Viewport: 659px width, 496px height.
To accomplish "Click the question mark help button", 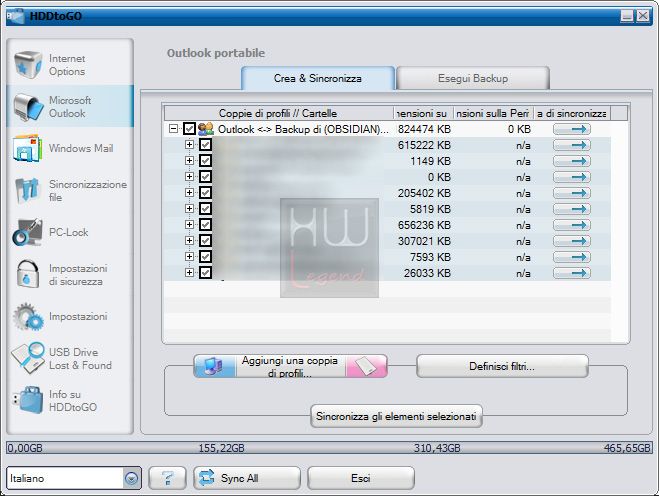I will coord(167,478).
